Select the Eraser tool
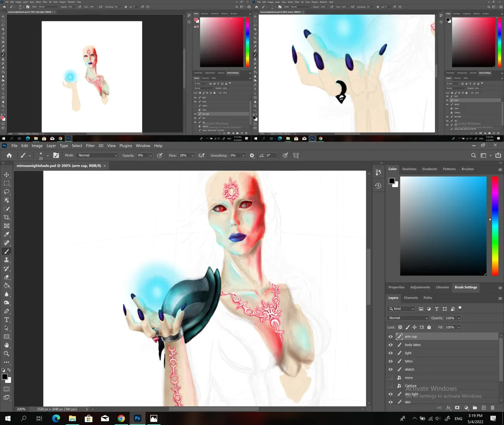 [7, 277]
